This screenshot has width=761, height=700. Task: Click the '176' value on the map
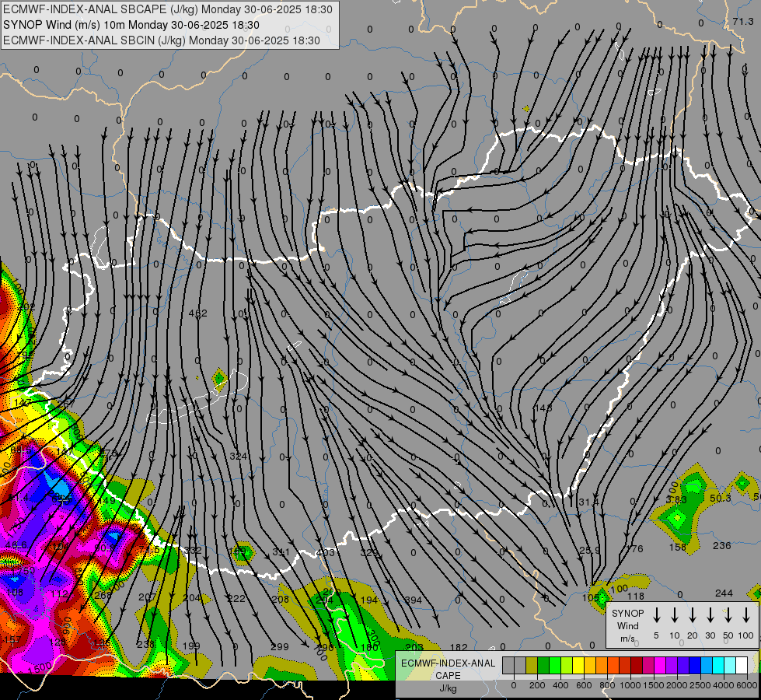tap(634, 549)
